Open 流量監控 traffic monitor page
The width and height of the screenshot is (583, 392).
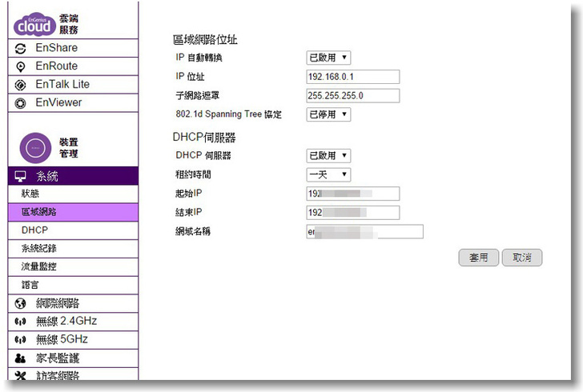[x=73, y=266]
